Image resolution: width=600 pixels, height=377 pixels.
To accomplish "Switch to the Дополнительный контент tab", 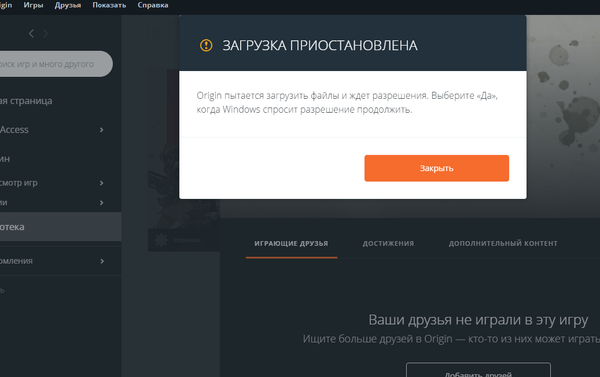I will coord(503,243).
